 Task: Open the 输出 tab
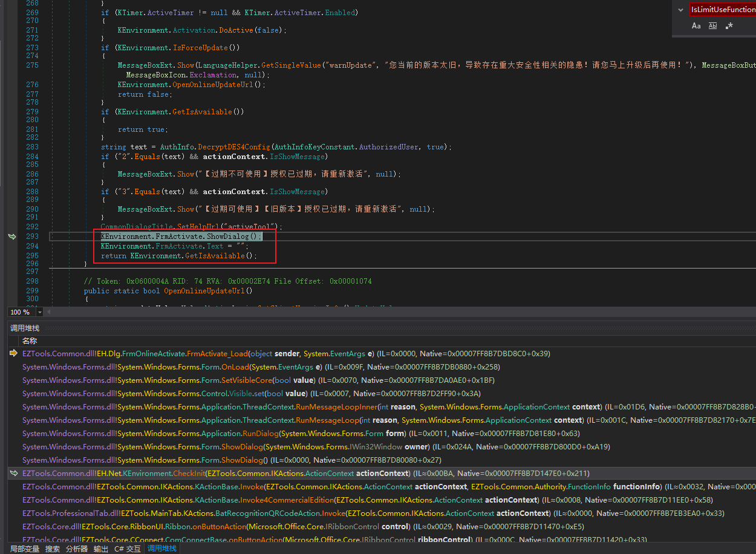click(100, 549)
